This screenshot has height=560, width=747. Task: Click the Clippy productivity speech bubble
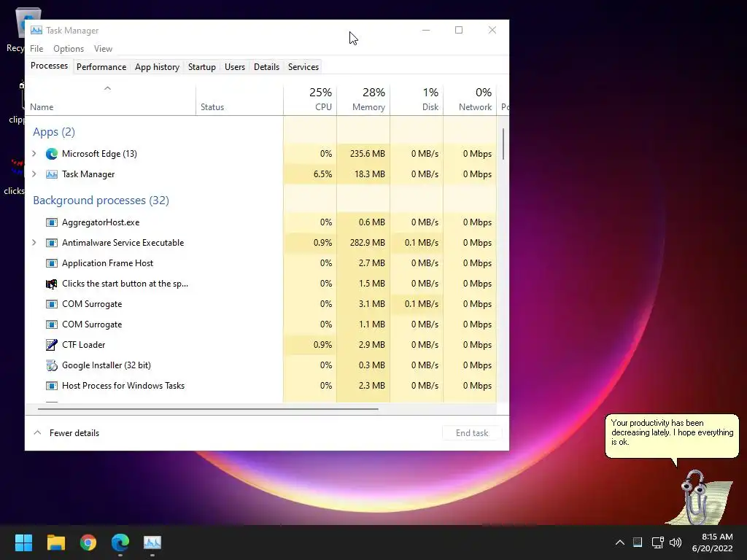point(672,436)
